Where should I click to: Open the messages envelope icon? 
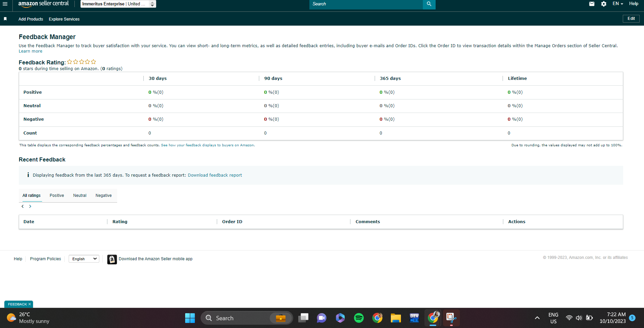click(592, 4)
